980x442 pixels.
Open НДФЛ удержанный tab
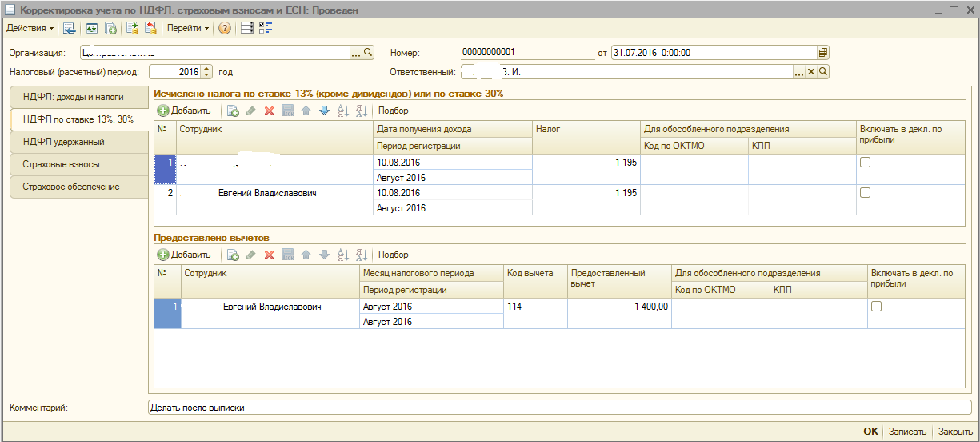pyautogui.click(x=64, y=142)
